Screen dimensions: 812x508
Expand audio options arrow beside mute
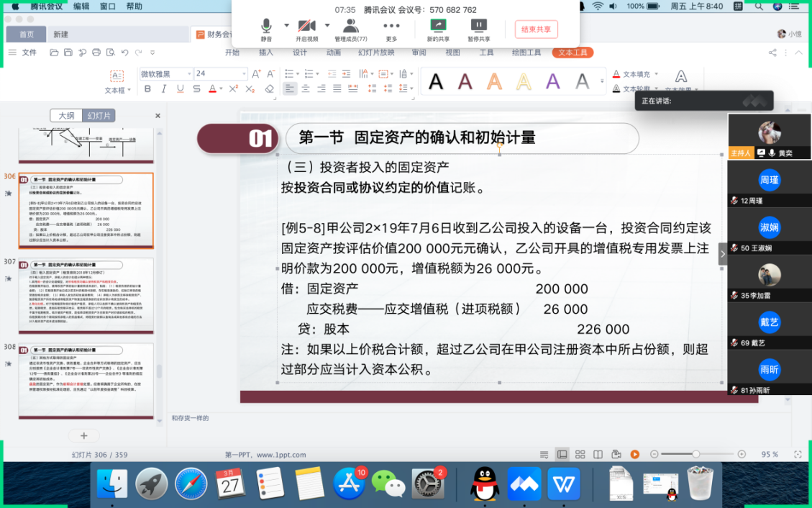[x=286, y=25]
